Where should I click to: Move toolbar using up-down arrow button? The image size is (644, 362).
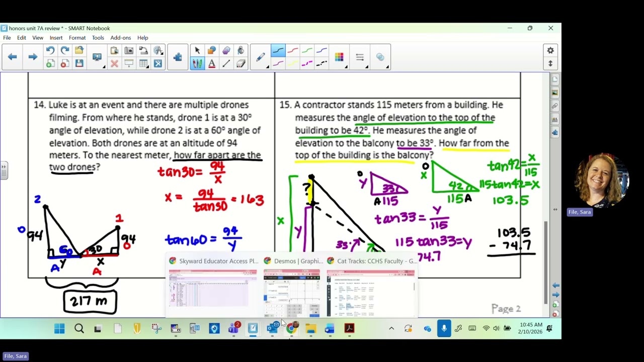550,64
